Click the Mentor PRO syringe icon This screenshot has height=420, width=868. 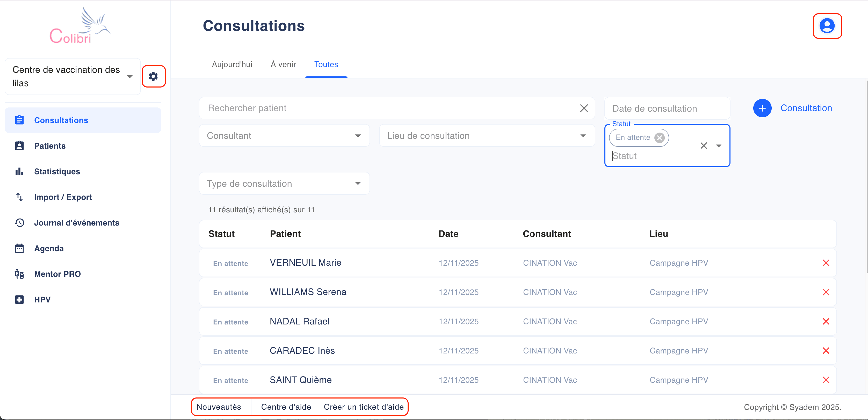[x=19, y=274]
